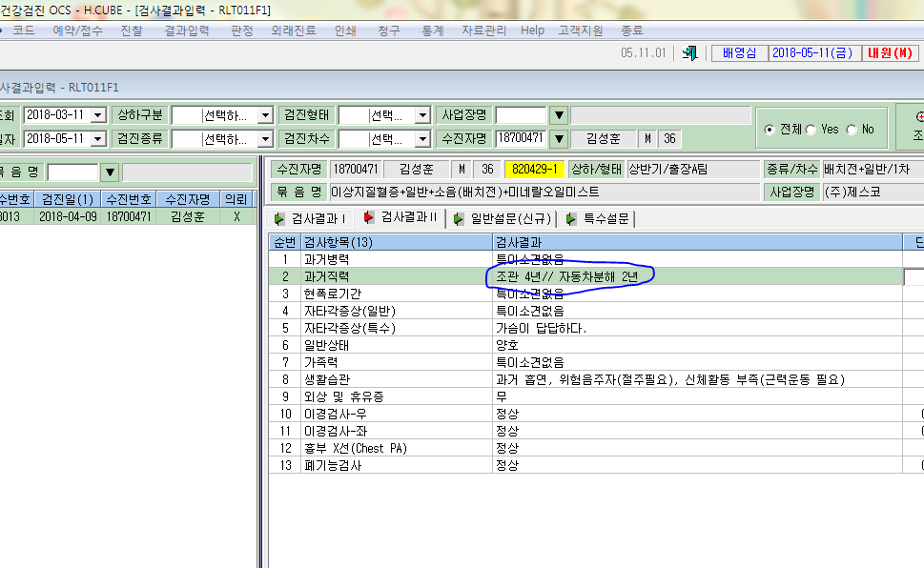
Task: Click the 배영심 user name button
Action: [x=740, y=53]
